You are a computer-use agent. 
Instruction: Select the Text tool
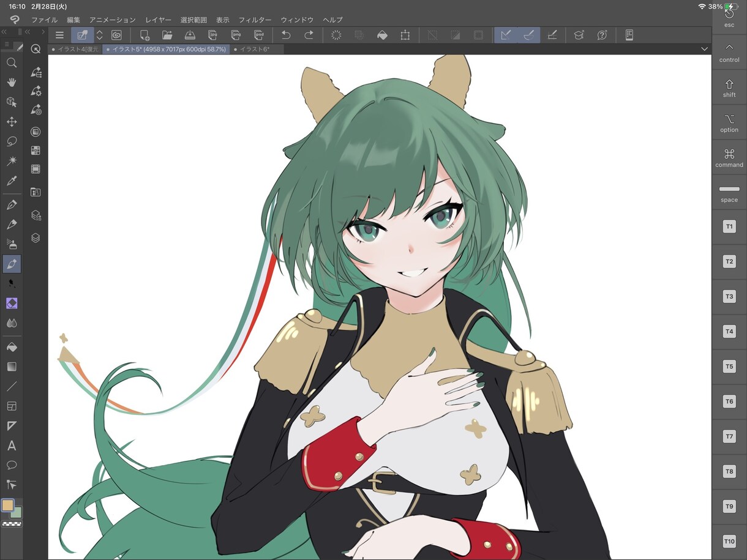[x=12, y=445]
